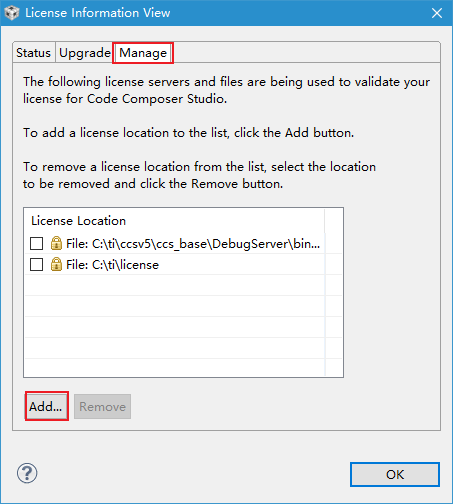This screenshot has width=453, height=504.
Task: Click the first empty row in license list
Action: point(175,285)
